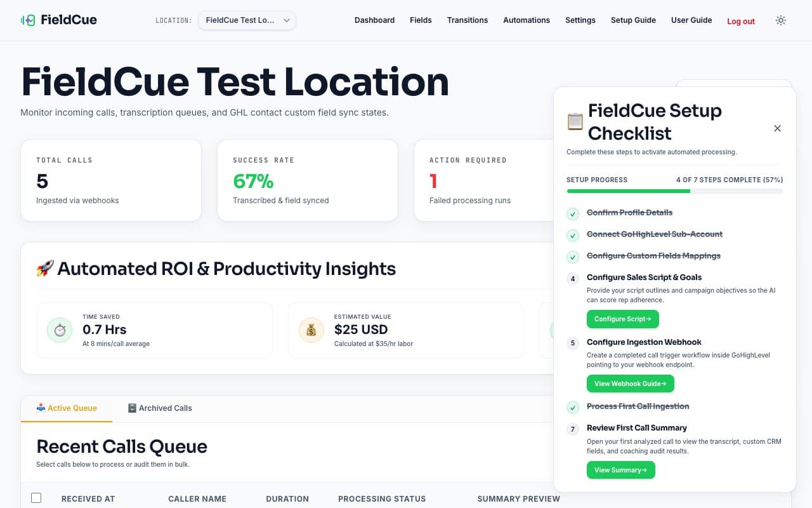
Task: Open the Setup Guide page
Action: pos(633,20)
